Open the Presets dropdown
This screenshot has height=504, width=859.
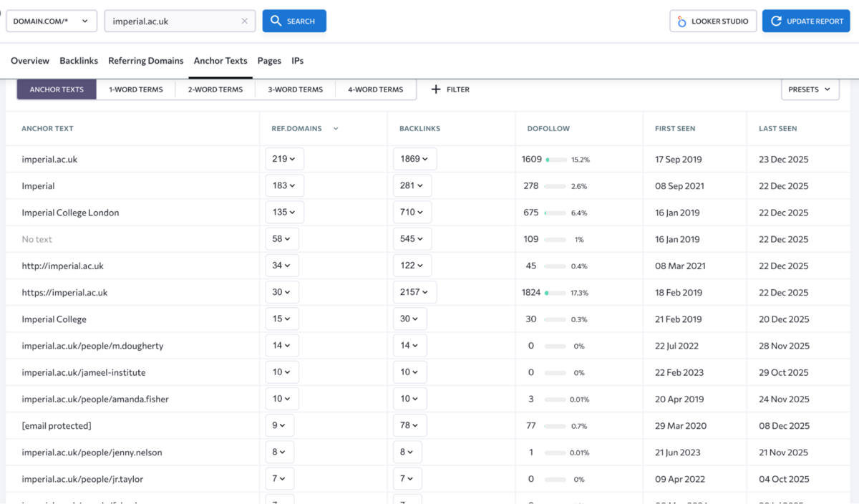(x=810, y=89)
